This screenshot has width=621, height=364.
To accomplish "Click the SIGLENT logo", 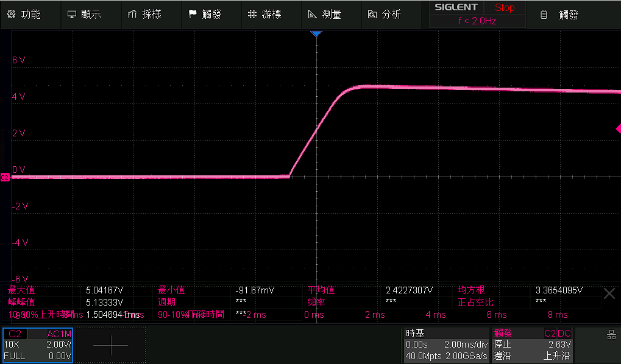I will pos(456,7).
